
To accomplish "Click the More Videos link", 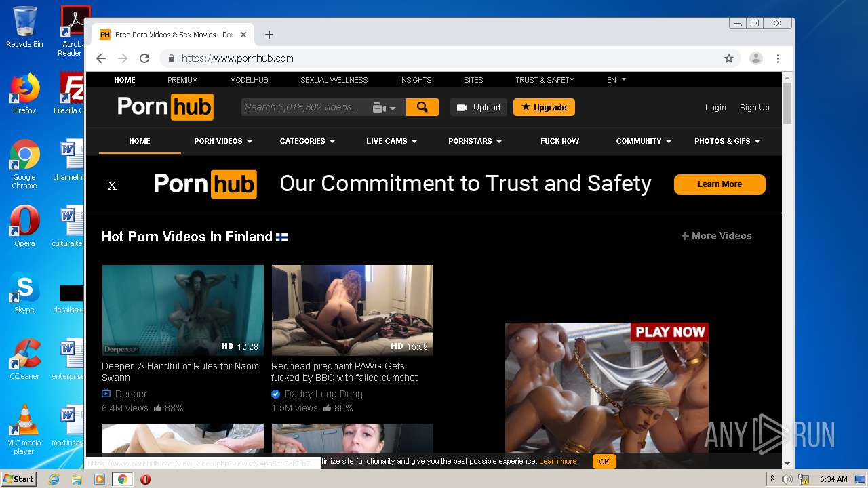I will [717, 236].
